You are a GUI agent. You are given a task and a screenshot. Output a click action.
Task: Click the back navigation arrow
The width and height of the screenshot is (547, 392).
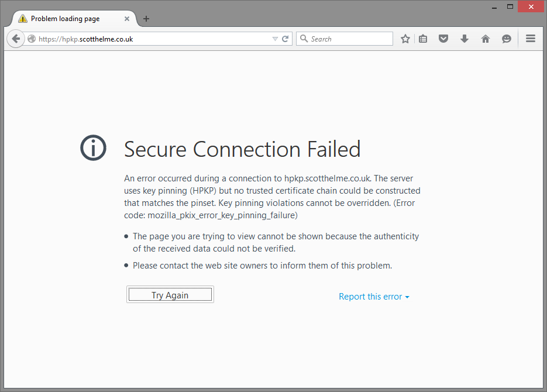pos(15,39)
